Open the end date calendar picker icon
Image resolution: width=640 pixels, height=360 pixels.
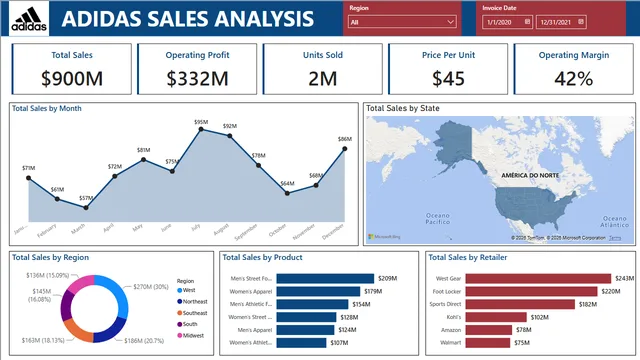pyautogui.click(x=581, y=22)
